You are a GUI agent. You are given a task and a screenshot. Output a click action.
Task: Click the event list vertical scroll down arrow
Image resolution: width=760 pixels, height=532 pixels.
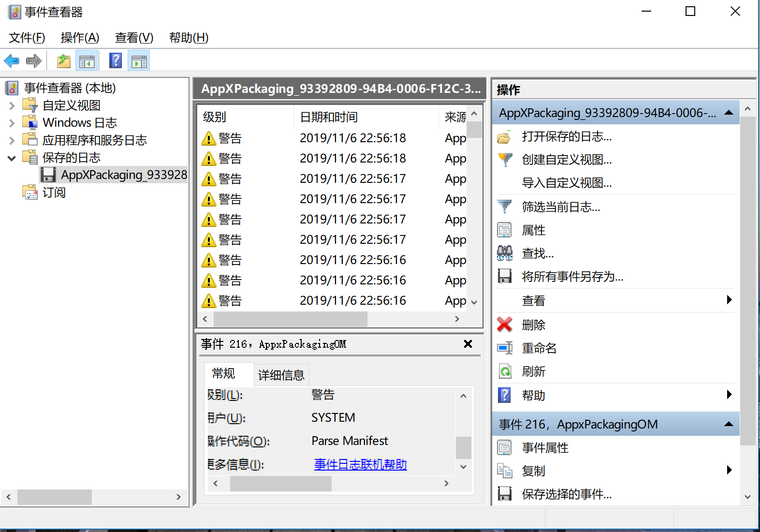474,303
